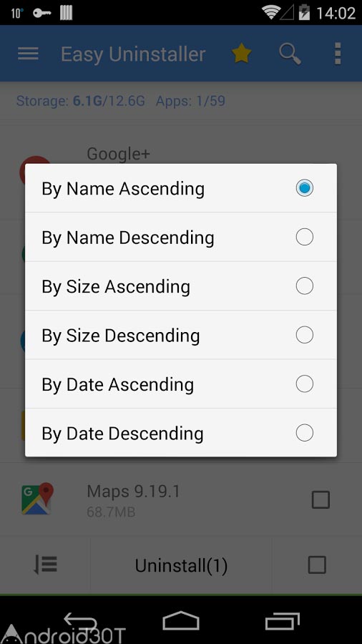Open the hamburger navigation menu

click(29, 54)
